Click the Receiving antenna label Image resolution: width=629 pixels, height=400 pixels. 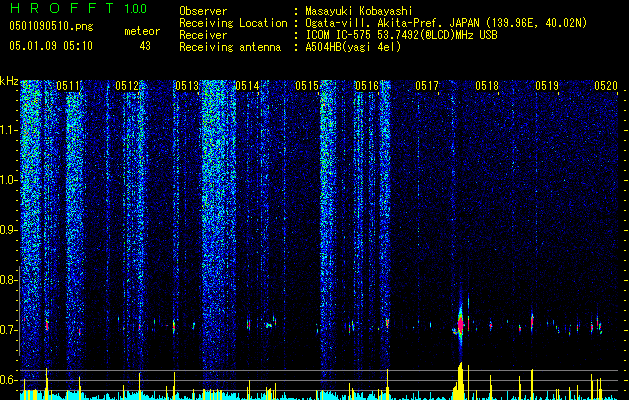pyautogui.click(x=230, y=47)
